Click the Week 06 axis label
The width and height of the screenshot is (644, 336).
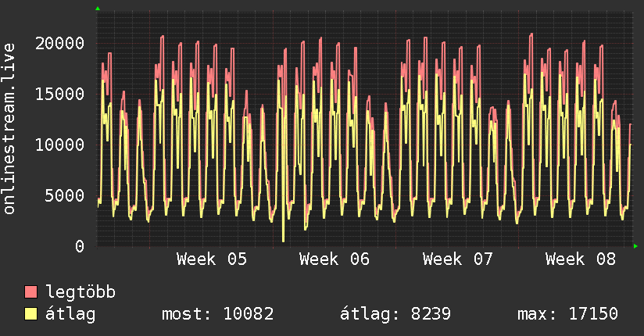coord(335,259)
